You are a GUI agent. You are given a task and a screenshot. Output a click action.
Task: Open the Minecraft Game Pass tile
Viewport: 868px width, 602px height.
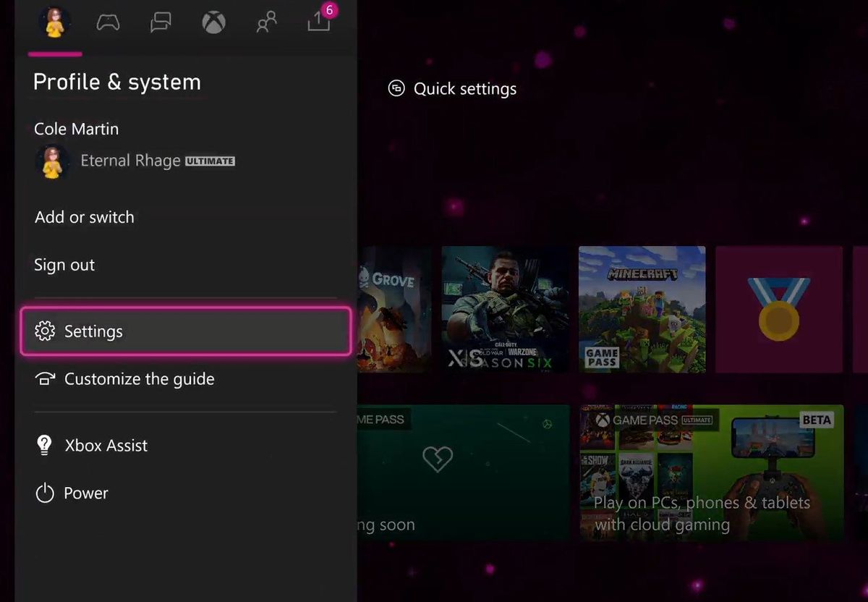[x=641, y=310]
